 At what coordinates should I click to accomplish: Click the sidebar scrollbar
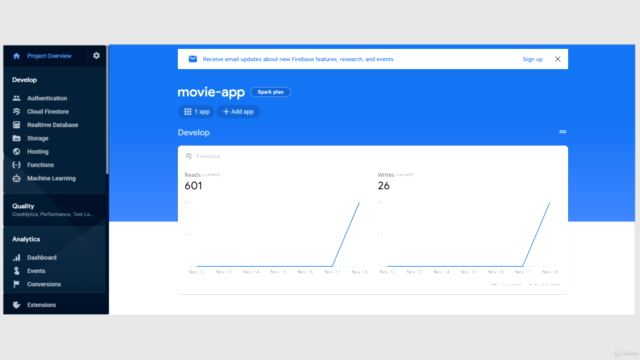coord(107,110)
